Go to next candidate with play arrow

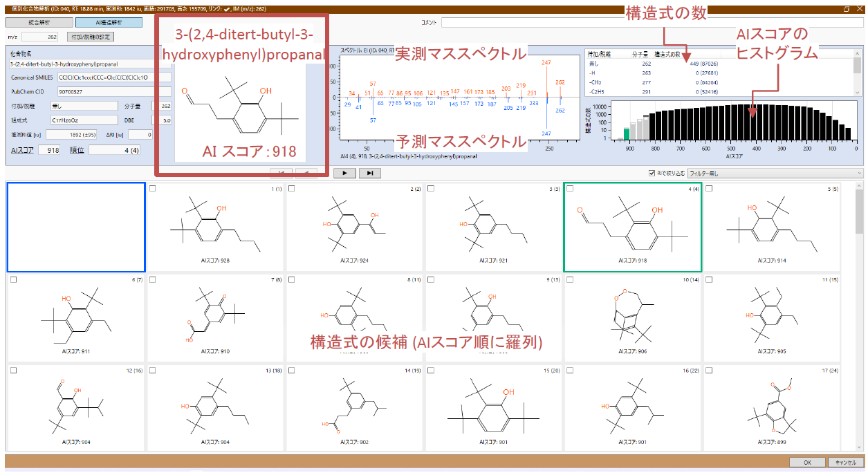344,173
